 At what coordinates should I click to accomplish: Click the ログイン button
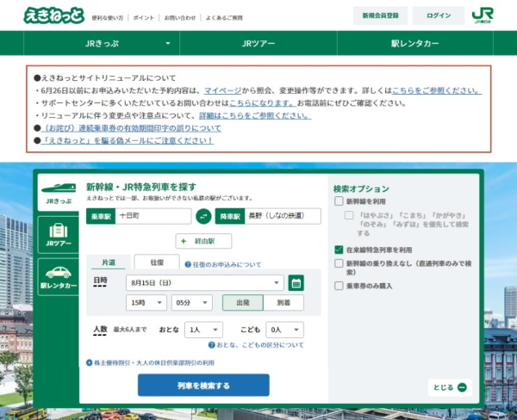pyautogui.click(x=439, y=15)
